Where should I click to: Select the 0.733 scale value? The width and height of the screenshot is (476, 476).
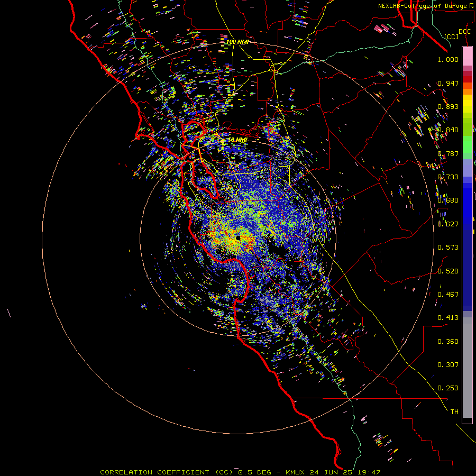pyautogui.click(x=448, y=177)
